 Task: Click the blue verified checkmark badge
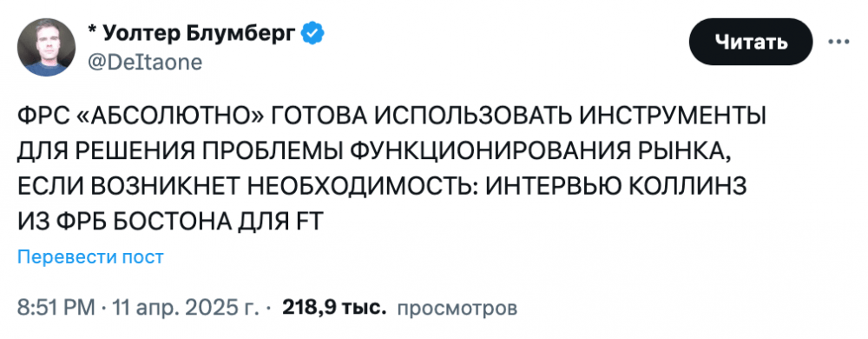point(312,35)
